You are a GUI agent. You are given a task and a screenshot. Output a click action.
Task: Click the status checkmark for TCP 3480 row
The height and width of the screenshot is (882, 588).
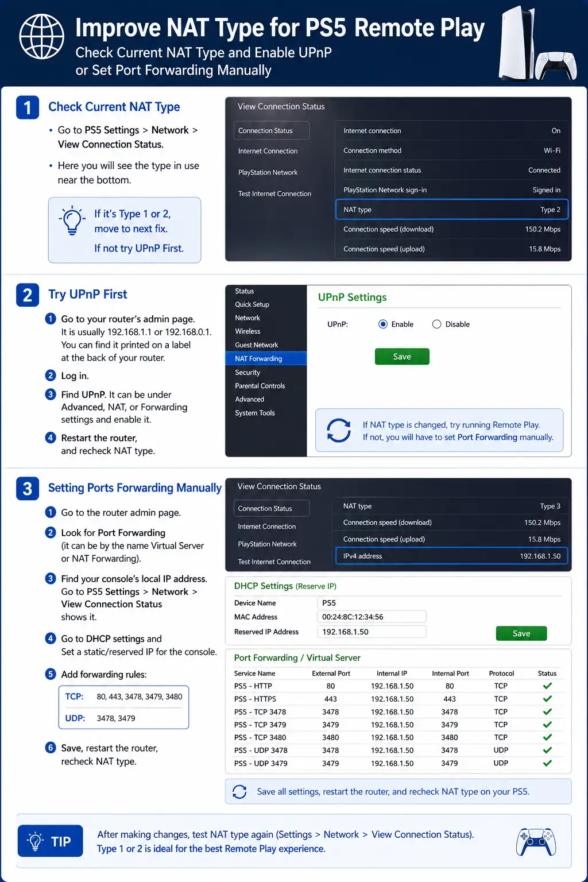point(547,737)
